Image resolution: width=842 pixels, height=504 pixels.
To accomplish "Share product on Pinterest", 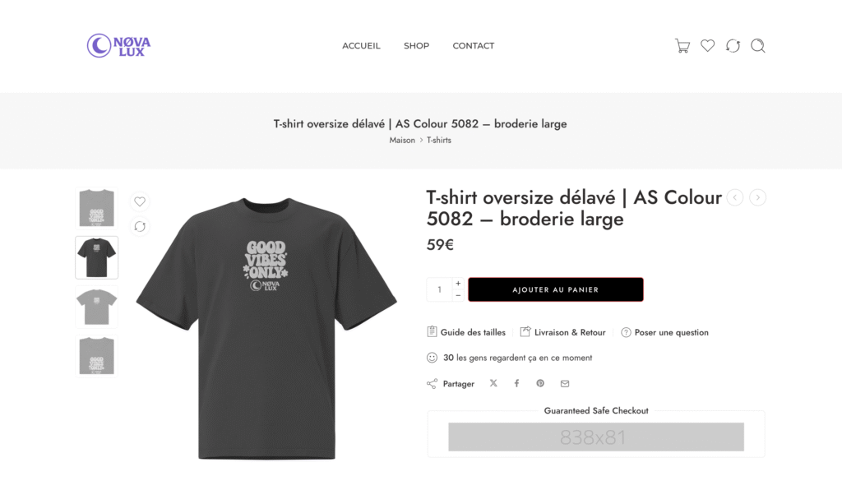I will tap(540, 383).
